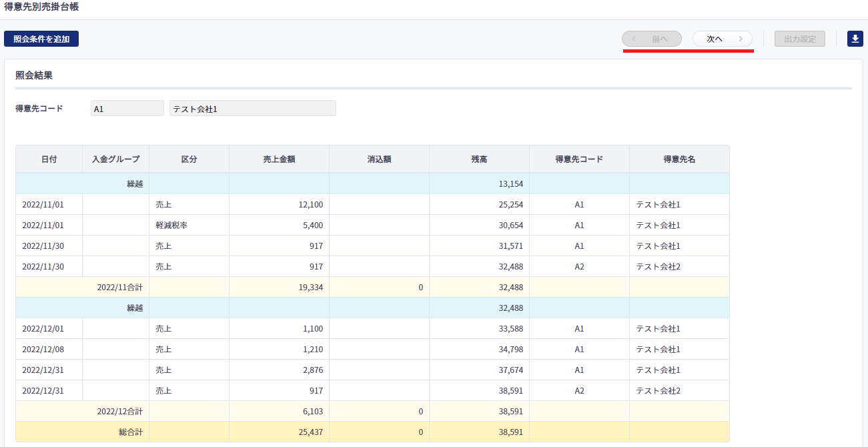Click the 得意先名 column header

tap(679, 159)
